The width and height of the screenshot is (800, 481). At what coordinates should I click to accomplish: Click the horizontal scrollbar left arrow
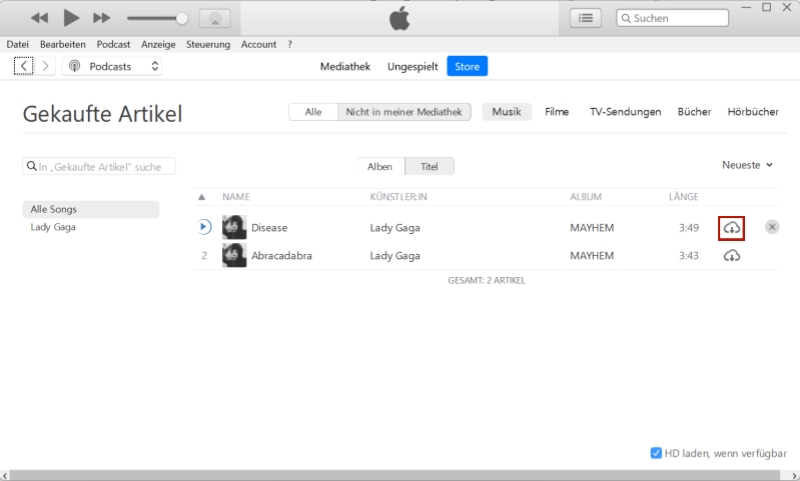[5, 476]
